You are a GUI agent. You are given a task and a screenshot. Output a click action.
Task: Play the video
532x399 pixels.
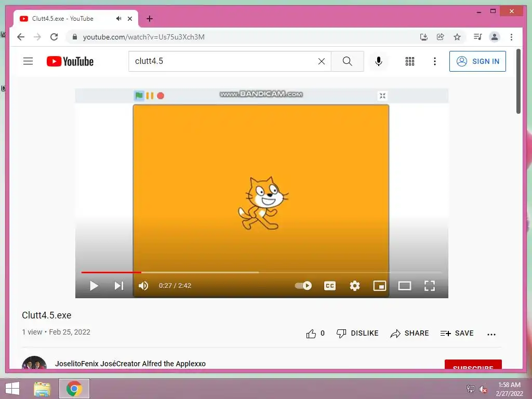(x=94, y=286)
